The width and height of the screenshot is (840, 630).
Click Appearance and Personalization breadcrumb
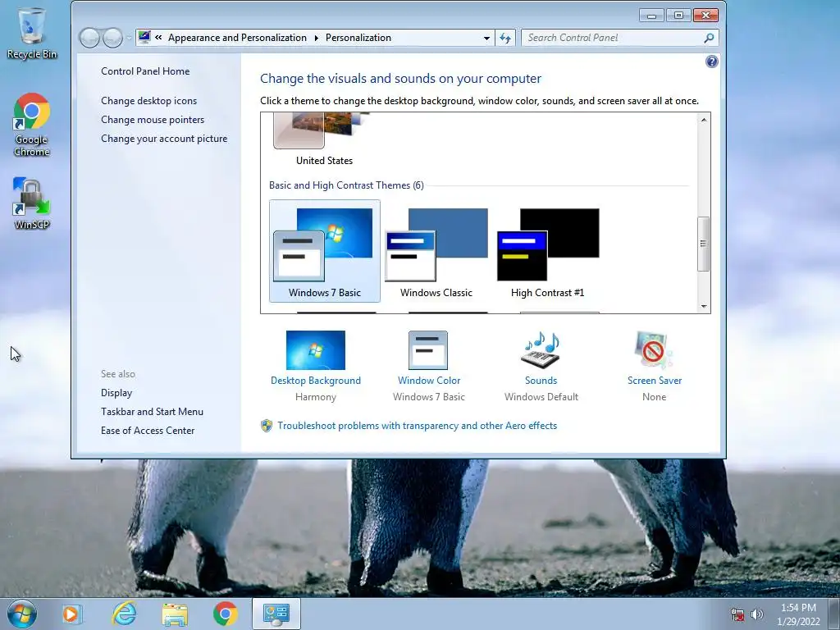point(237,38)
